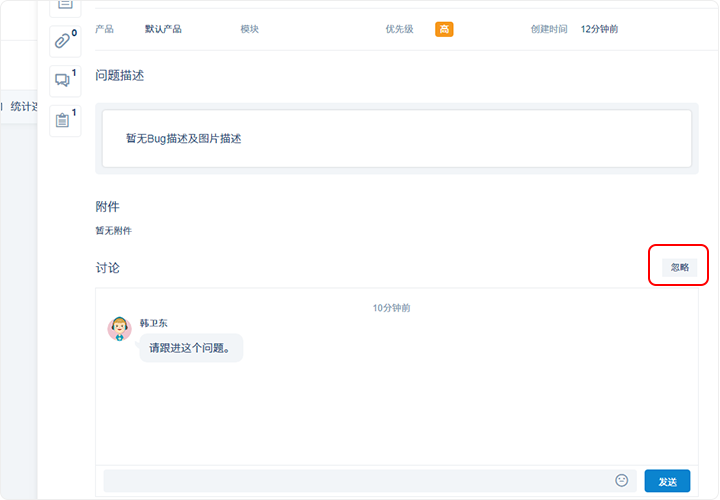
Task: Click the orange 高 priority badge
Action: click(444, 29)
